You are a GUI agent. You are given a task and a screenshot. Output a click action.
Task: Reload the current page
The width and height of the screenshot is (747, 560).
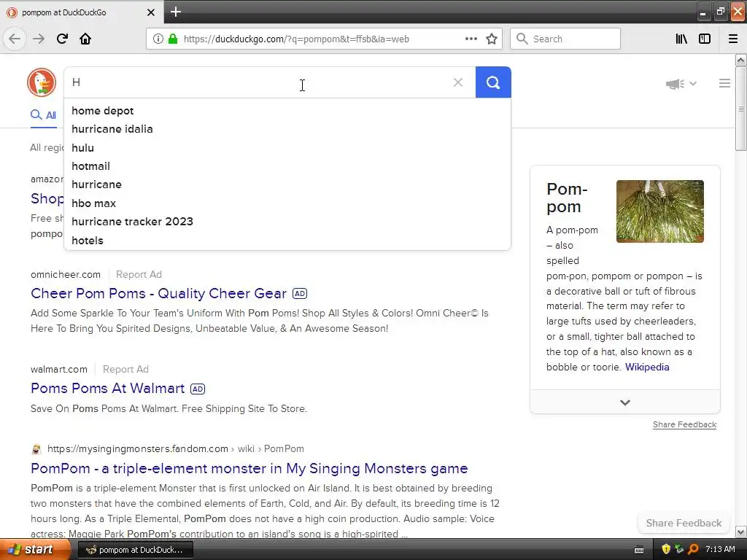(62, 39)
